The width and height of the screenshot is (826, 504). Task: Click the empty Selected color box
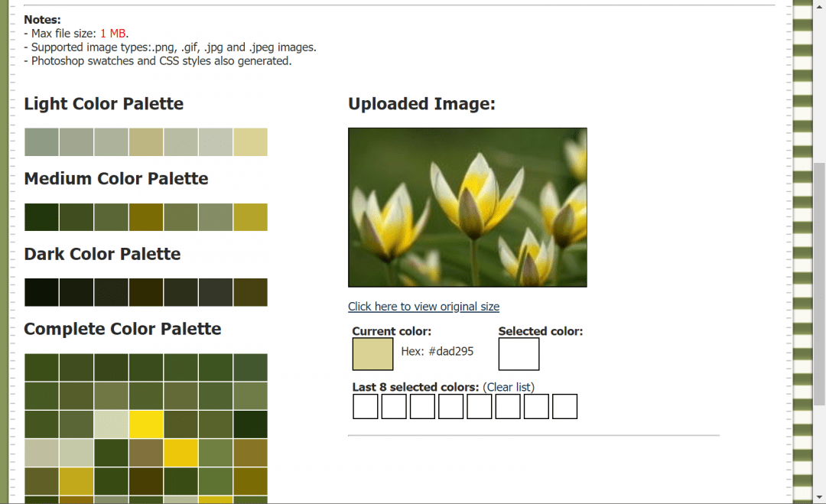(519, 354)
